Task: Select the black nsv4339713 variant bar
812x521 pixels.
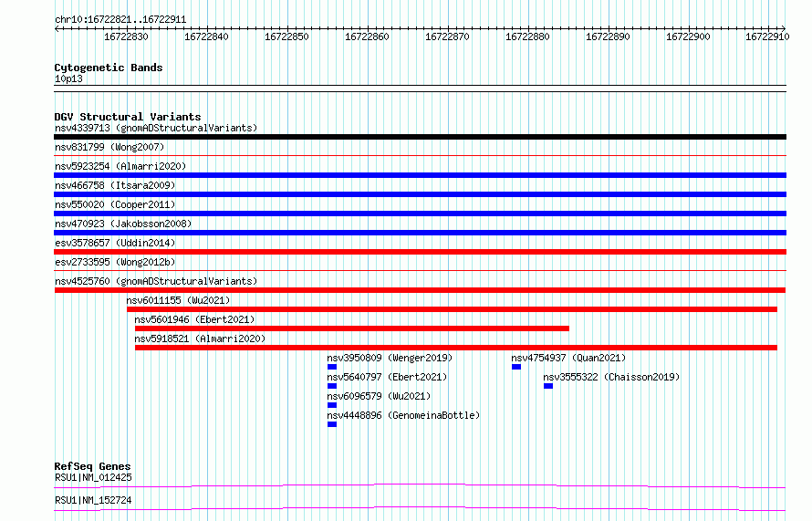Action: click(x=420, y=137)
